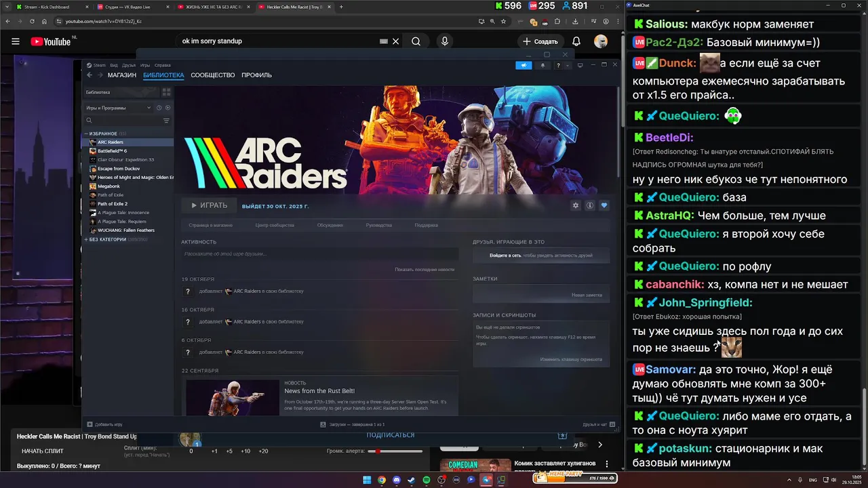This screenshot has height=488, width=868.
Task: Click Добавить игру at Steam's bottom
Action: (104, 424)
